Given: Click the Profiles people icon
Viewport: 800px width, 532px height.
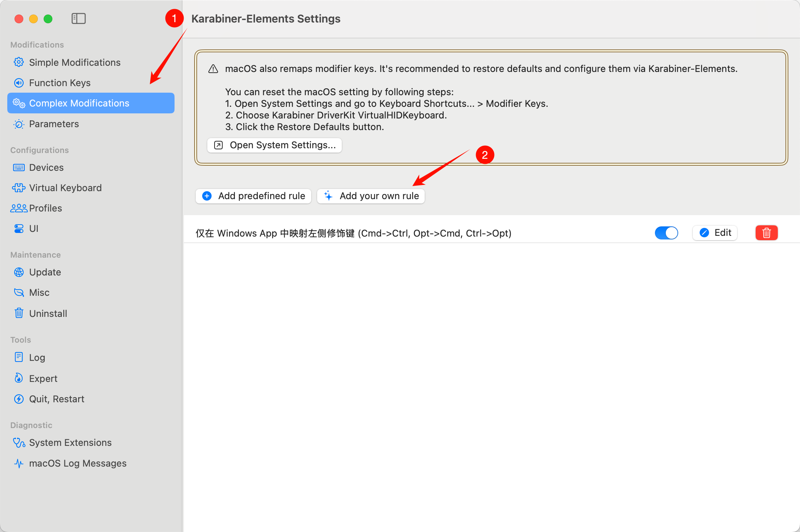Looking at the screenshot, I should (x=19, y=208).
